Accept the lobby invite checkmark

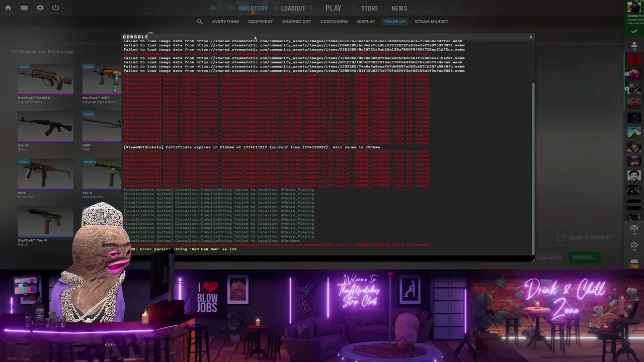coord(634,31)
